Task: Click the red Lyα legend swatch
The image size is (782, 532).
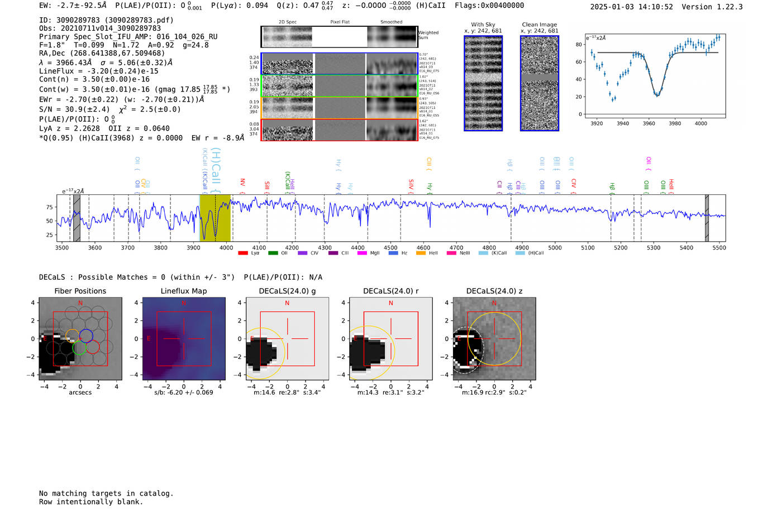Action: pyautogui.click(x=242, y=253)
